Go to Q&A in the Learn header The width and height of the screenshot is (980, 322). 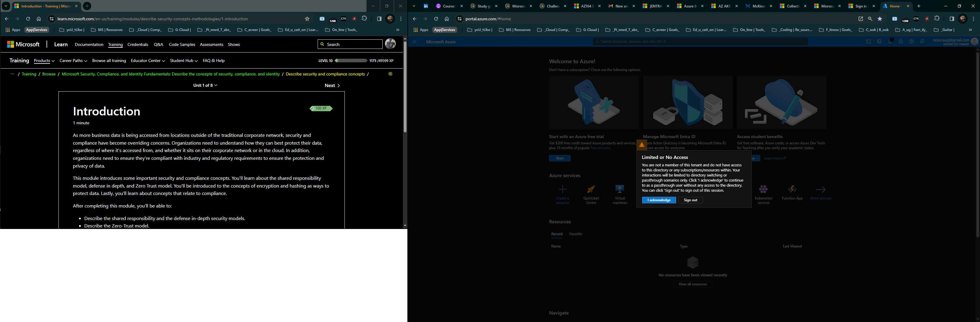[158, 44]
